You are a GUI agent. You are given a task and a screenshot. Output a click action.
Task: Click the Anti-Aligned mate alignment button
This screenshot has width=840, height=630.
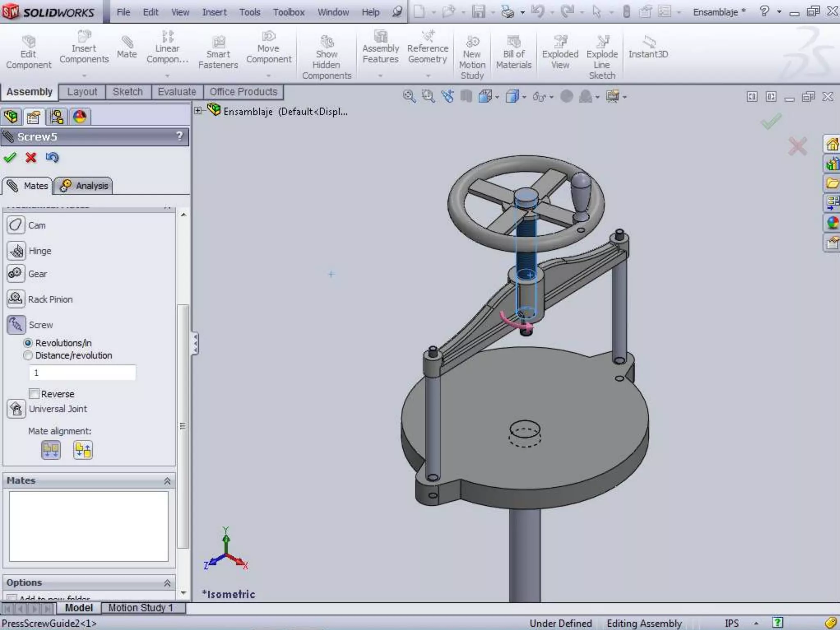[x=83, y=450]
